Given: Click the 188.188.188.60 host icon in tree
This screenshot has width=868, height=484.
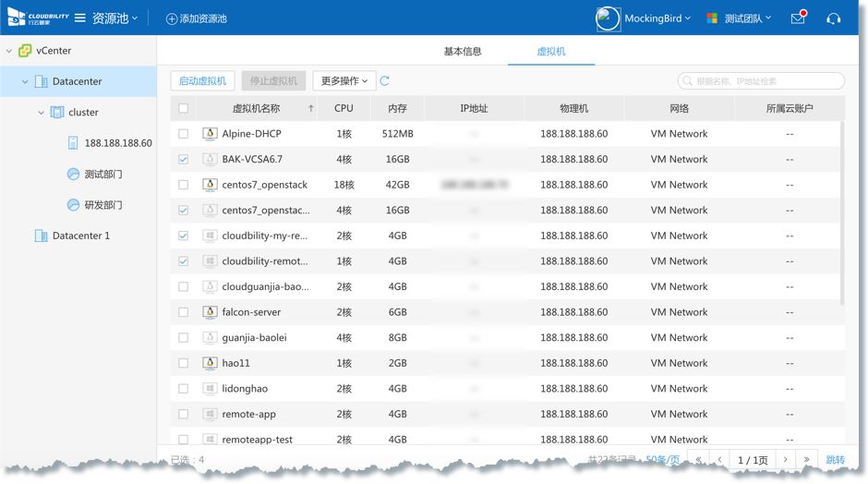Looking at the screenshot, I should pyautogui.click(x=73, y=143).
